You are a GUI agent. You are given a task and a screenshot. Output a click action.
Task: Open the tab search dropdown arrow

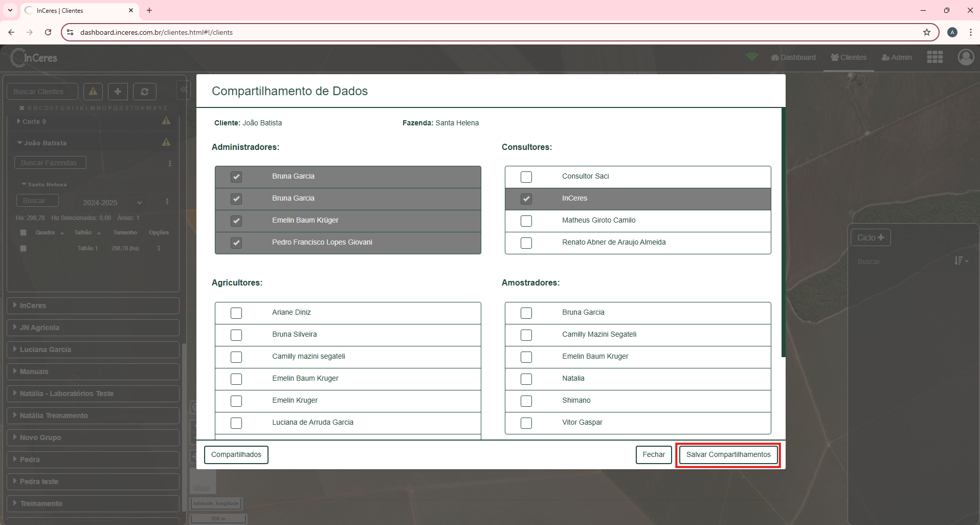pos(10,10)
